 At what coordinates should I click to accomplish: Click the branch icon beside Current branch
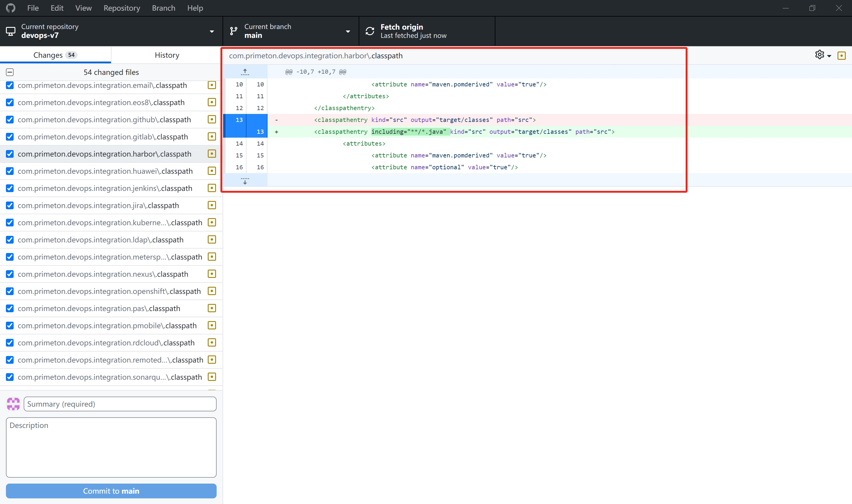point(233,31)
